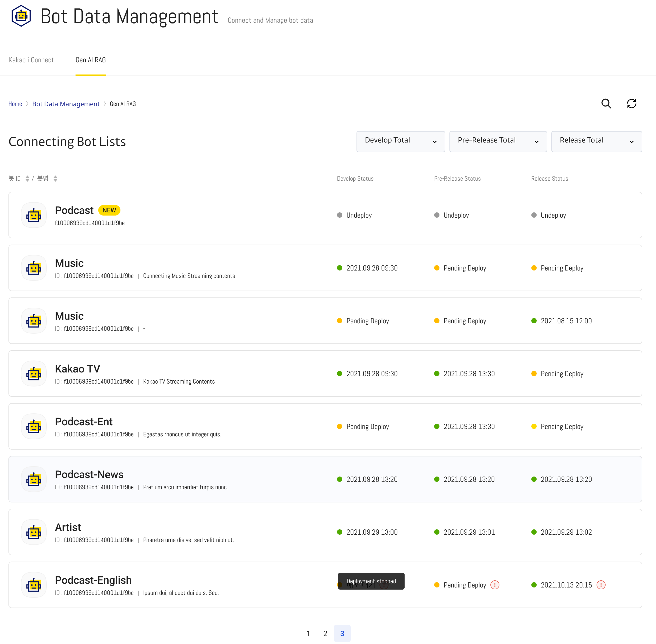
Task: Go to Home in the breadcrumb
Action: (x=15, y=104)
